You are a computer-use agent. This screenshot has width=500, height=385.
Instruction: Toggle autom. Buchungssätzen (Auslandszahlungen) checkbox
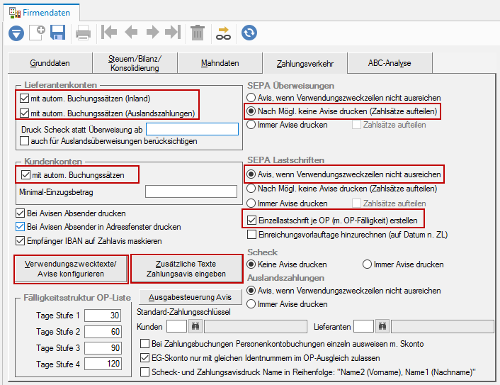coord(24,113)
